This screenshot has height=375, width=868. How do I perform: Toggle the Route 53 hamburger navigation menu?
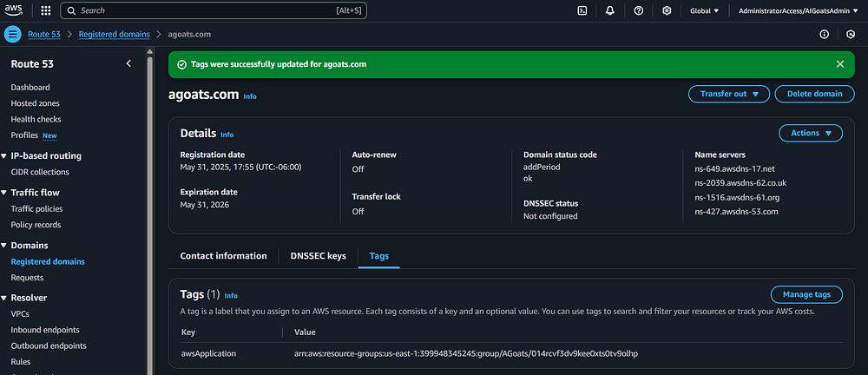tap(12, 35)
